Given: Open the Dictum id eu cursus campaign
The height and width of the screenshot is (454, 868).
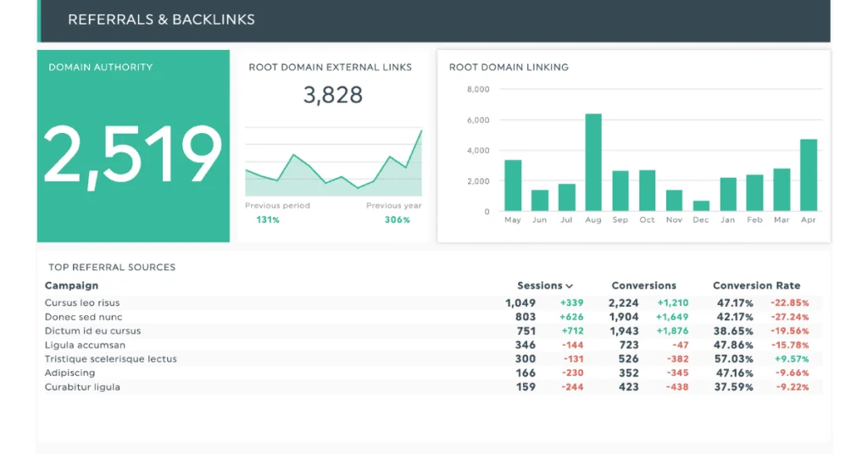Looking at the screenshot, I should click(x=92, y=331).
